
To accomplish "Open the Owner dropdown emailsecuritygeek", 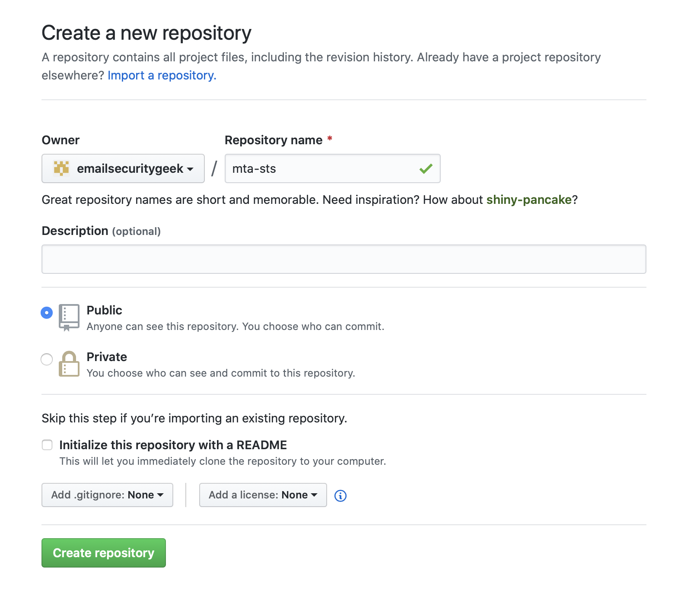I will pyautogui.click(x=123, y=168).
